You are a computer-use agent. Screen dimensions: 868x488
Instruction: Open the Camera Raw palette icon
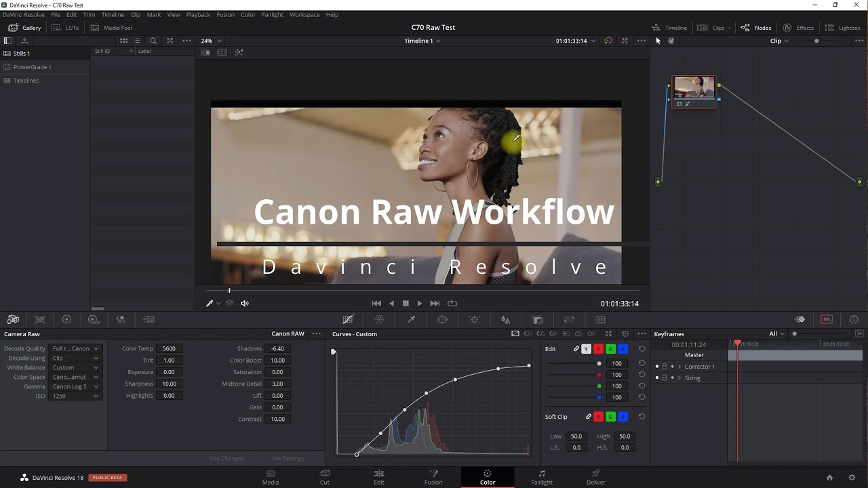pyautogui.click(x=13, y=320)
